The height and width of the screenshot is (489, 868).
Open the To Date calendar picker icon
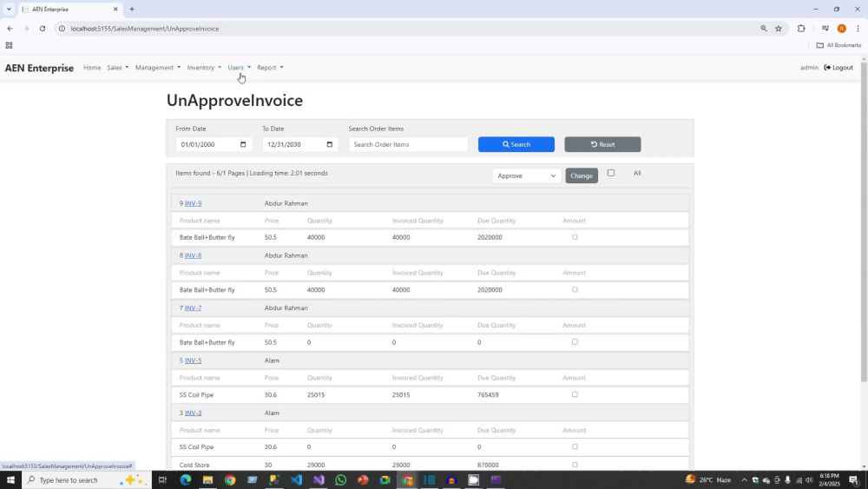329,144
